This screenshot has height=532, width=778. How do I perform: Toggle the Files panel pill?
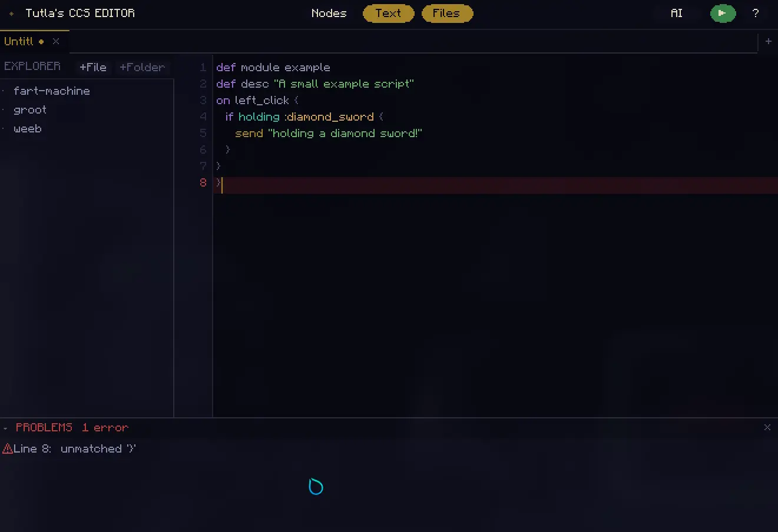coord(447,13)
